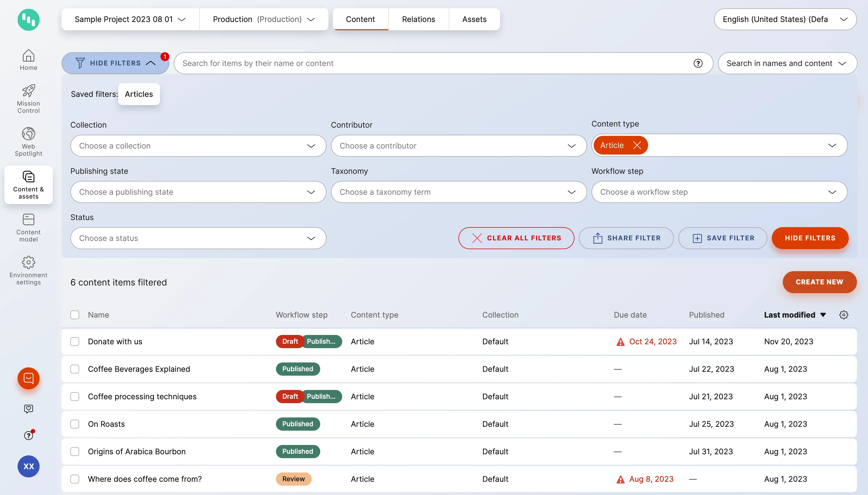Open the feedback heart bubble icon

coord(28,409)
